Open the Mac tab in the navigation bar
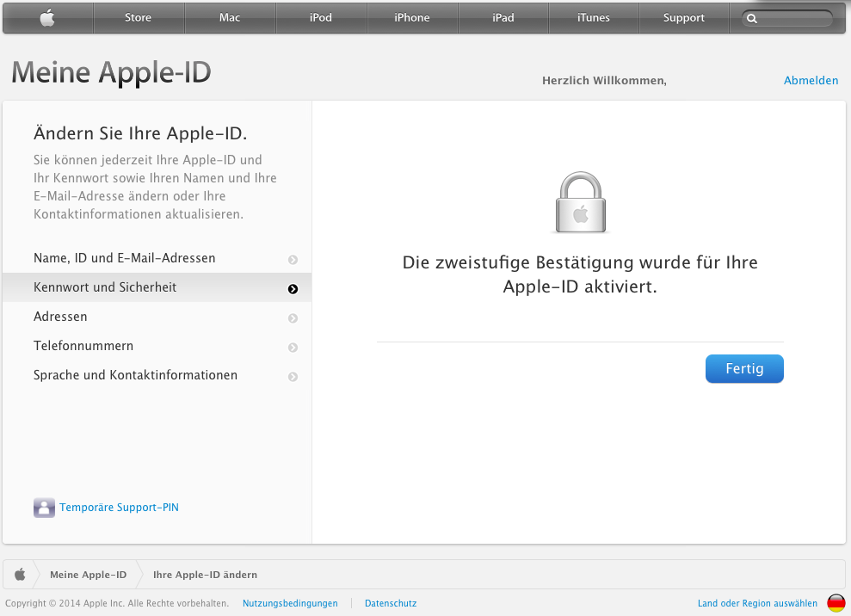The image size is (851, 616). (x=230, y=18)
